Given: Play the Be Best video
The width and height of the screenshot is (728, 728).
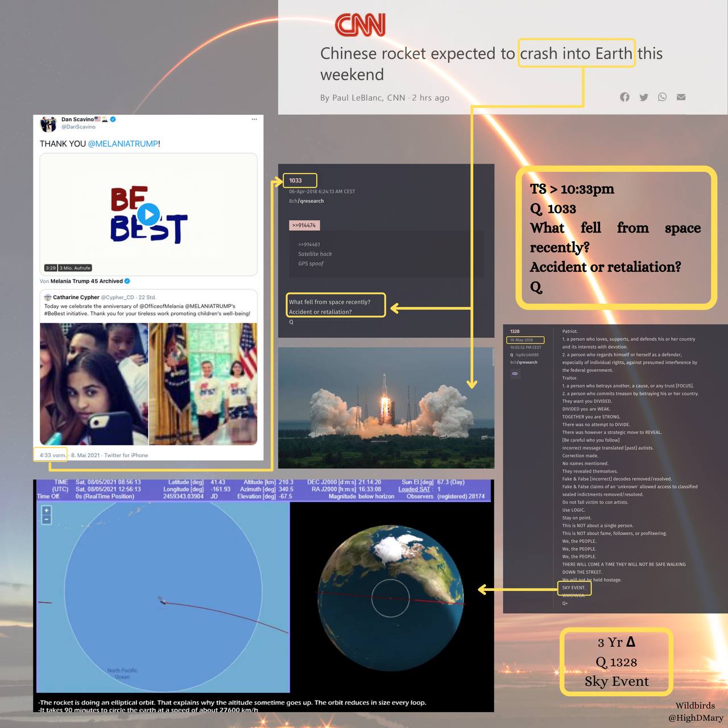Looking at the screenshot, I should coord(149,214).
